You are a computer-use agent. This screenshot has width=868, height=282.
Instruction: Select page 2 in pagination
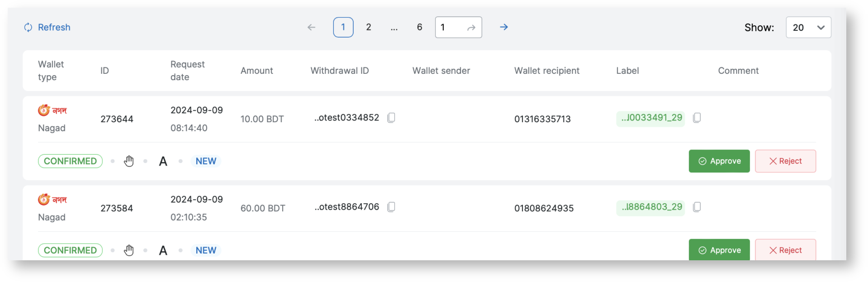(x=369, y=27)
